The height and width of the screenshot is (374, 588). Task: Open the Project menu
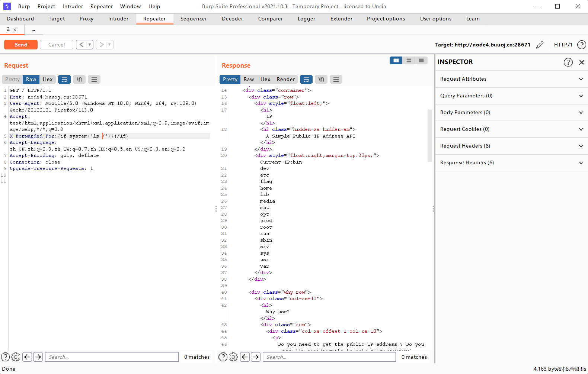(x=46, y=6)
